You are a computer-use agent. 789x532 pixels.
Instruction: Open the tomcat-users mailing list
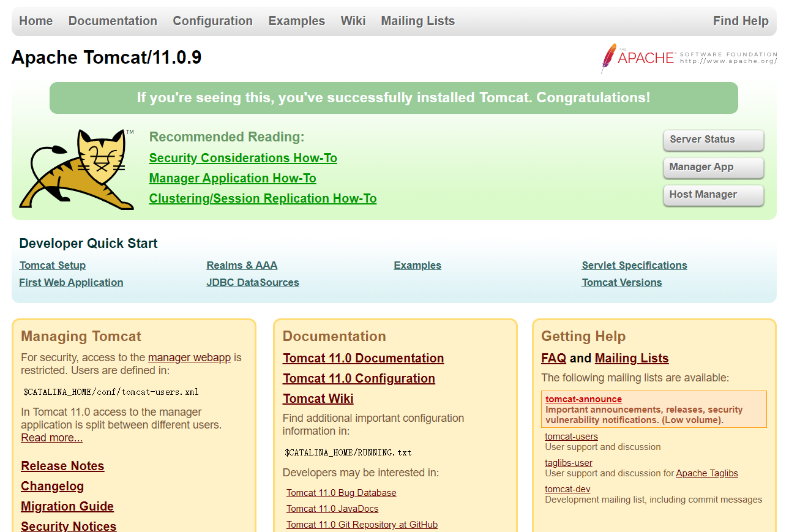pyautogui.click(x=572, y=436)
